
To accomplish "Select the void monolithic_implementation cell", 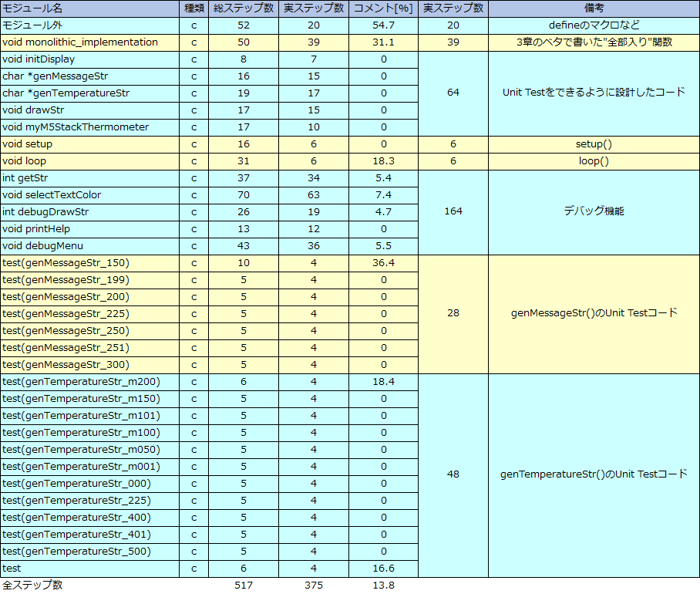I will [x=89, y=42].
